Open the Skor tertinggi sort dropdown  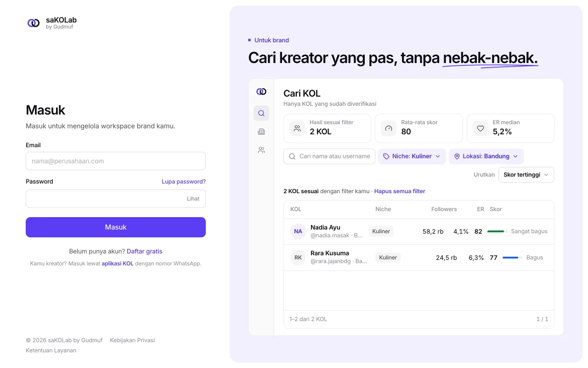526,175
